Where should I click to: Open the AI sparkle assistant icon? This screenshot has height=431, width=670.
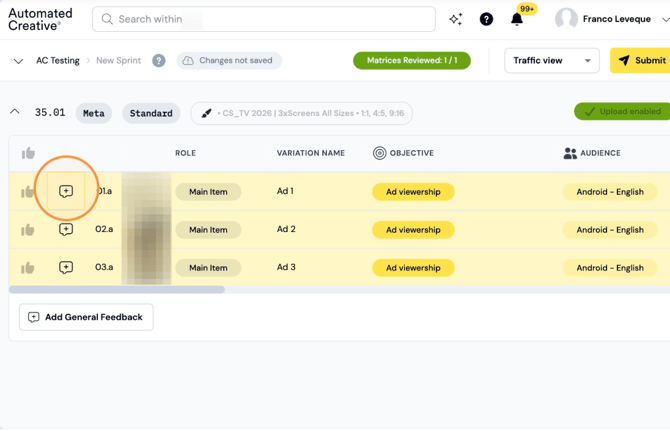[456, 19]
